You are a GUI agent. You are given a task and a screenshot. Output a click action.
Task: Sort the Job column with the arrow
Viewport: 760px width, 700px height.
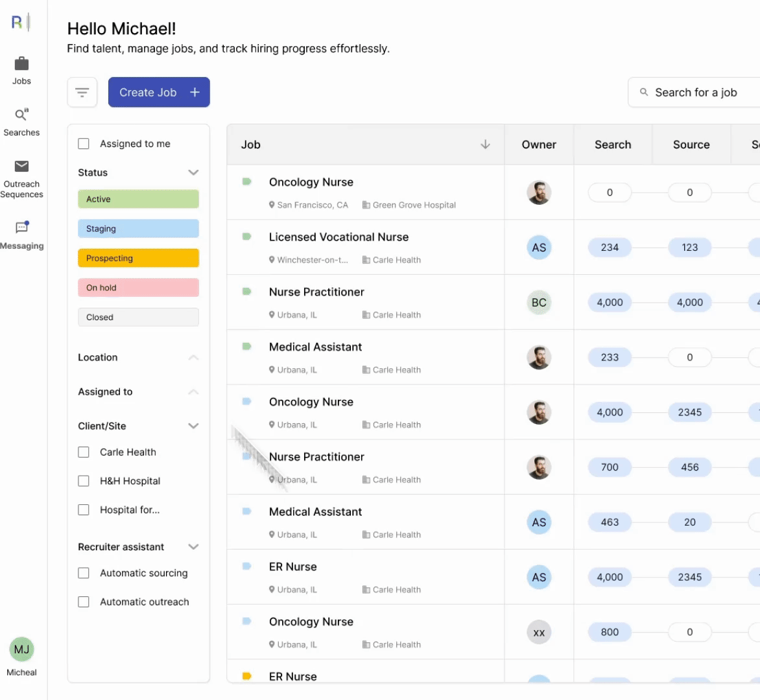[485, 145]
